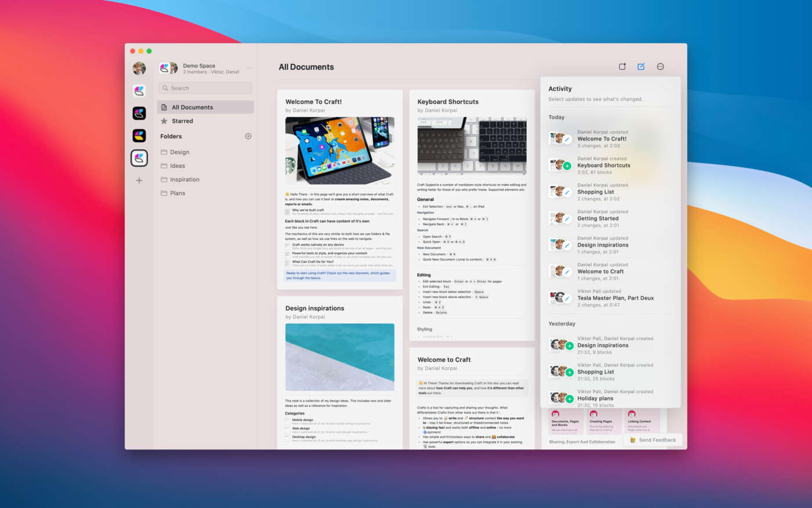Image resolution: width=812 pixels, height=508 pixels.
Task: Select All Documents in the sidebar
Action: point(205,107)
